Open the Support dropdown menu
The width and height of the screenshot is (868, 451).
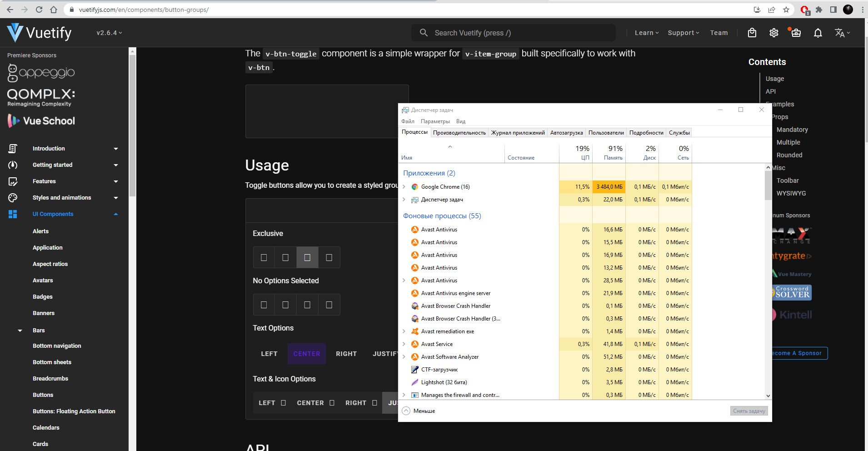pyautogui.click(x=683, y=33)
